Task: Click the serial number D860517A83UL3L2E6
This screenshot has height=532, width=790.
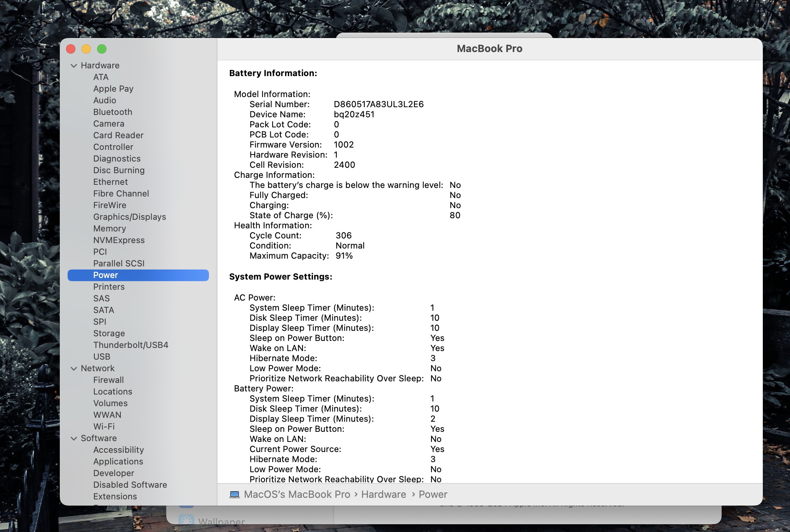Action: pyautogui.click(x=379, y=104)
